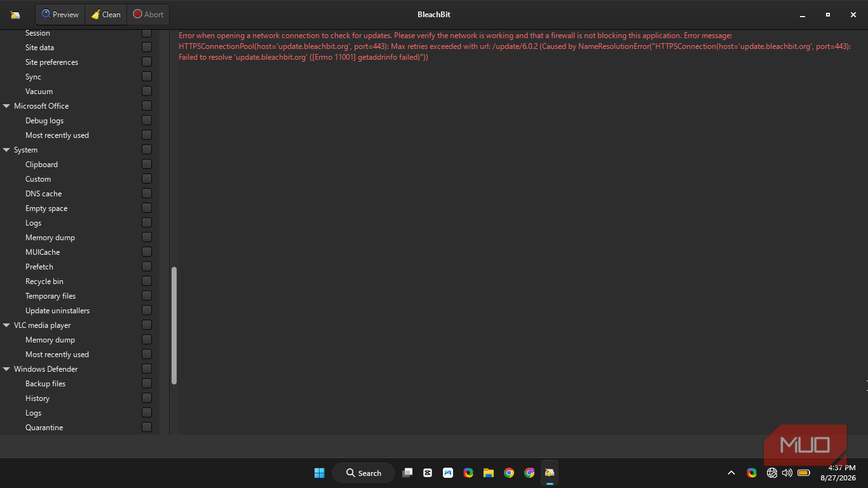Select the Clipboard tree row label
The width and height of the screenshot is (868, 488).
click(41, 165)
